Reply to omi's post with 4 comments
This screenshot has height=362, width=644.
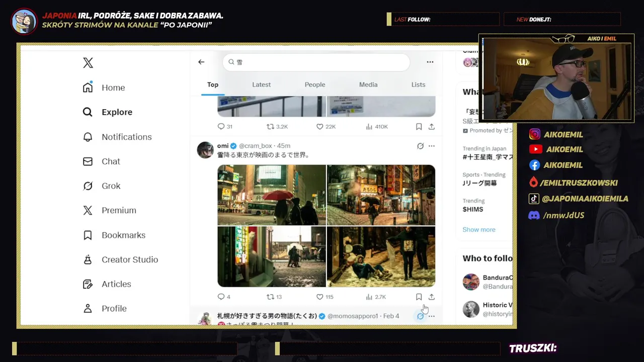click(x=224, y=297)
